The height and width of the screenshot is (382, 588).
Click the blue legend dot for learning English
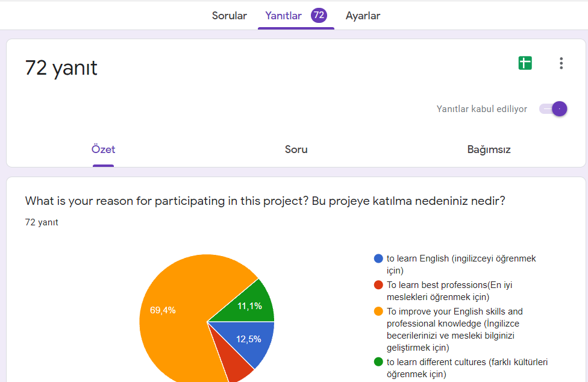point(378,258)
